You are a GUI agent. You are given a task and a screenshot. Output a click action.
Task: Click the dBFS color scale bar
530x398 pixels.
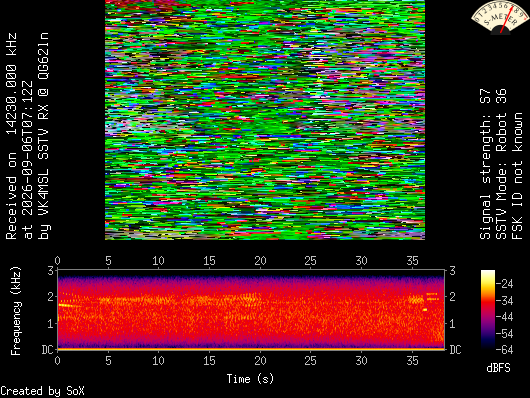click(x=488, y=309)
